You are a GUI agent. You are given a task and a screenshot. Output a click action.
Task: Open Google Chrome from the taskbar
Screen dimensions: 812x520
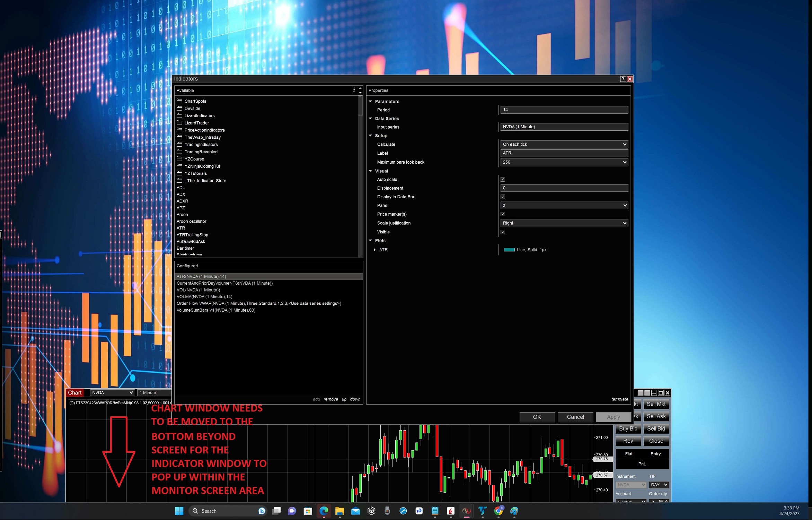point(498,511)
